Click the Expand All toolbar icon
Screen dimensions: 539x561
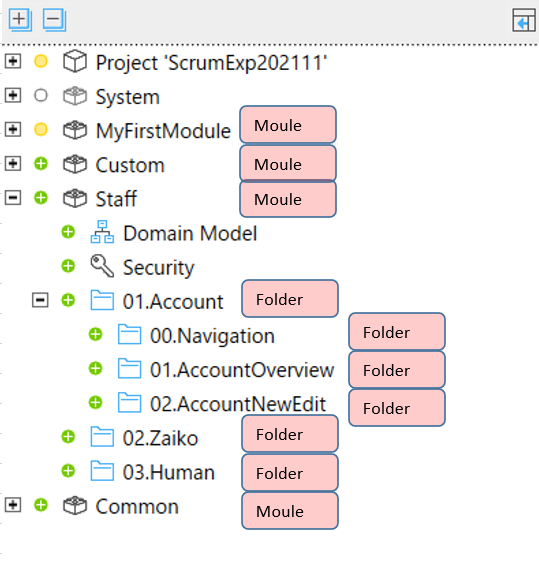[x=20, y=20]
